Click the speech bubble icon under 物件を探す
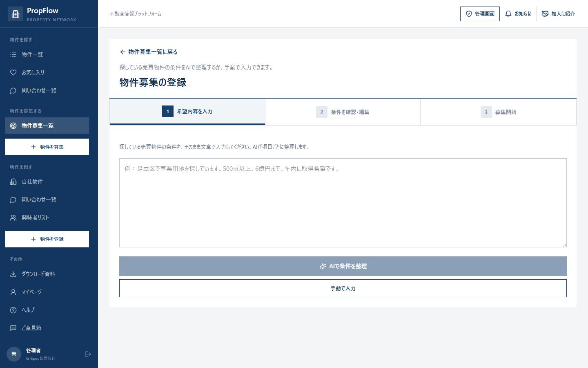The width and height of the screenshot is (588, 368). coord(13,90)
